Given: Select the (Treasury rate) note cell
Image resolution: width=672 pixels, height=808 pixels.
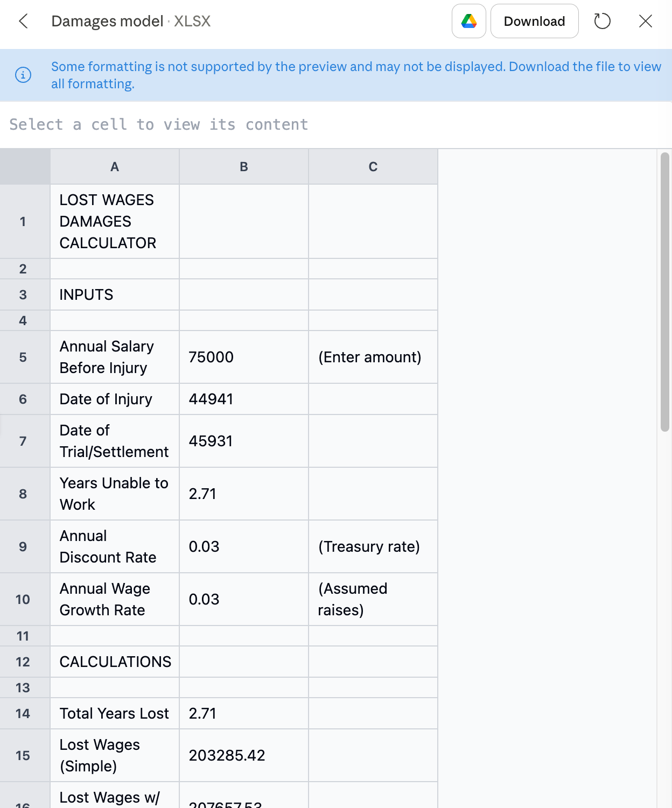Looking at the screenshot, I should tap(373, 546).
